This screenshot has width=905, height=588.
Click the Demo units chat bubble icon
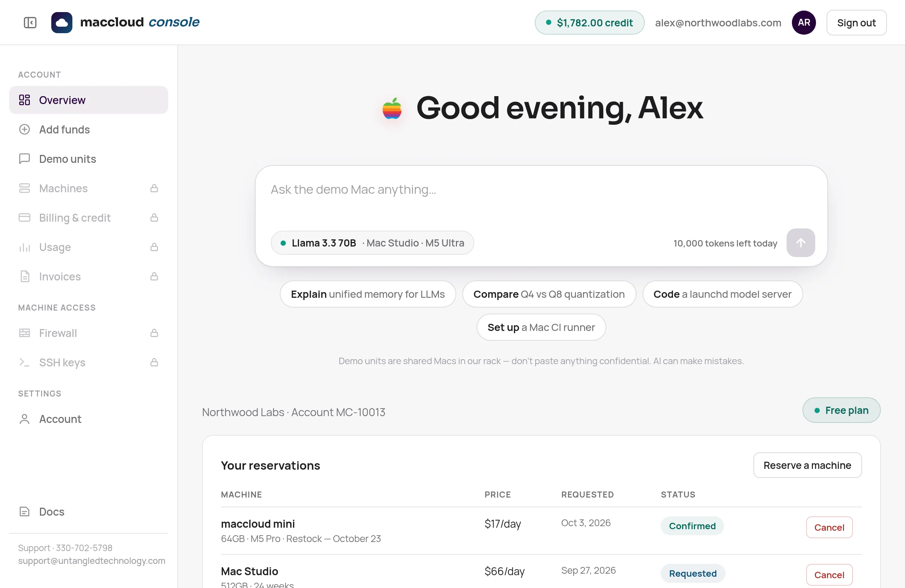click(25, 159)
